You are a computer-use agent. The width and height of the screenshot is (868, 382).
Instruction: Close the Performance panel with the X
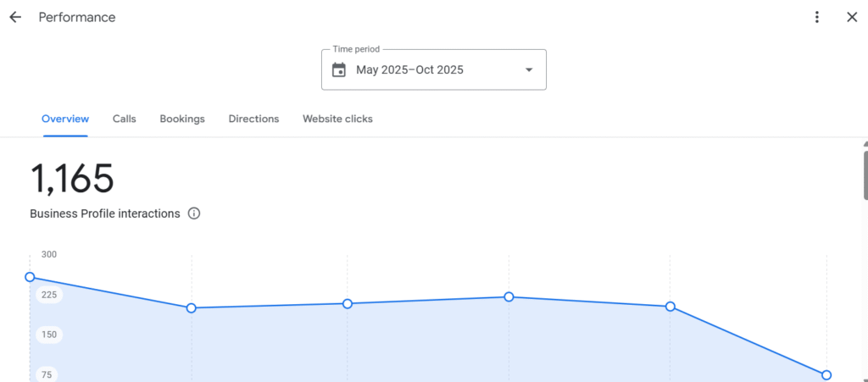(852, 17)
